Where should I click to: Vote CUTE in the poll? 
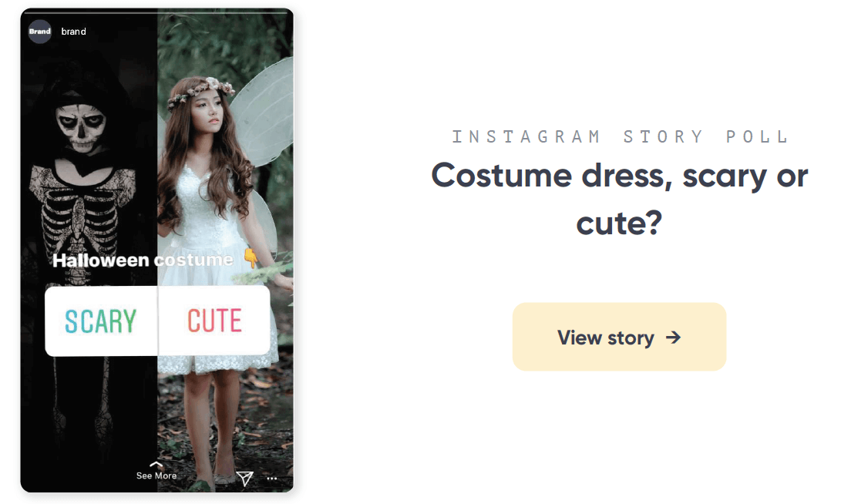(x=214, y=321)
